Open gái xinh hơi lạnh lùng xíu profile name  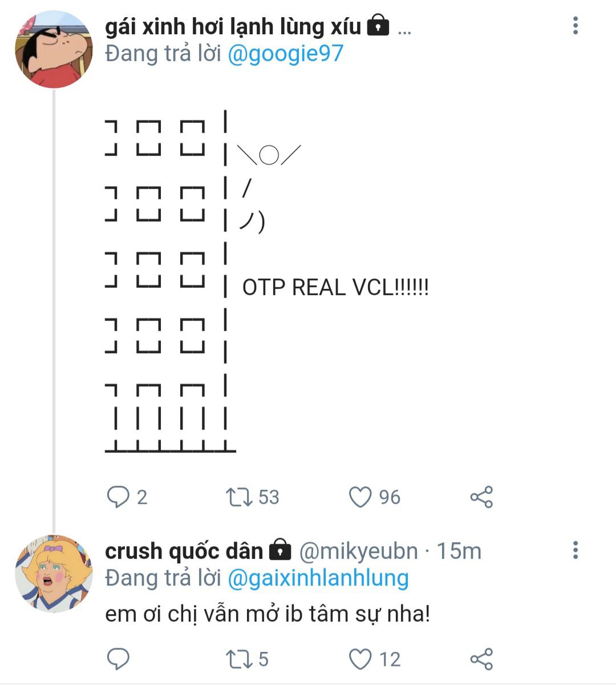(x=233, y=26)
